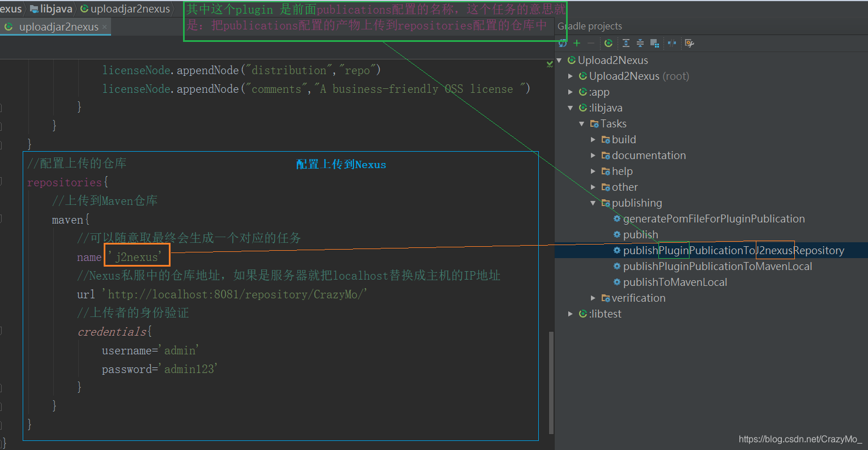Click the Gradle icon of top Upload2Nexus
Screen dimensions: 868x450
[572, 60]
